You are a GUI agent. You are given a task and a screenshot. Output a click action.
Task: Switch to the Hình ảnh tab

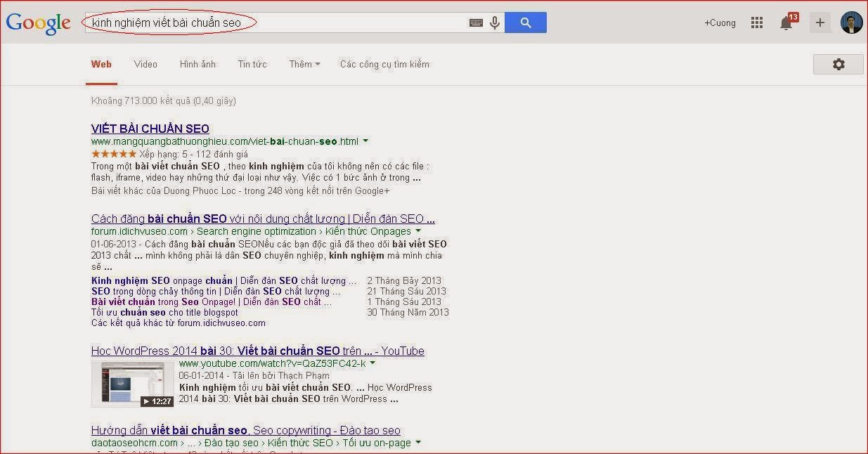pyautogui.click(x=197, y=64)
